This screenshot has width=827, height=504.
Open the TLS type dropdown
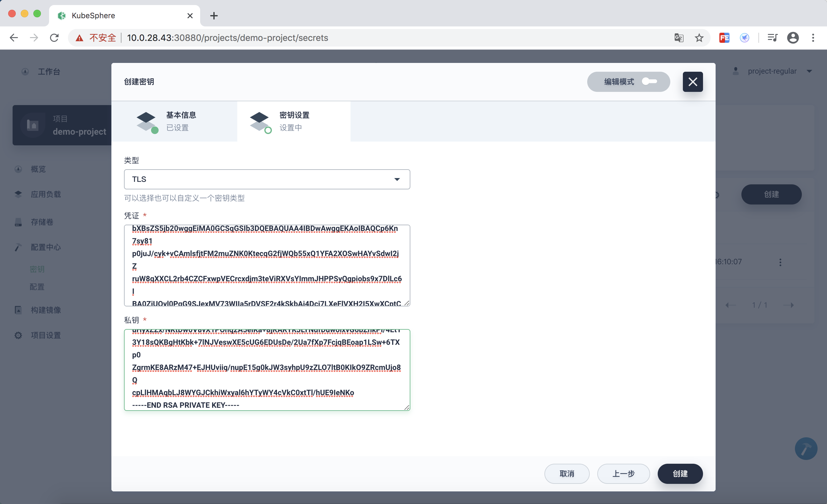coord(267,179)
